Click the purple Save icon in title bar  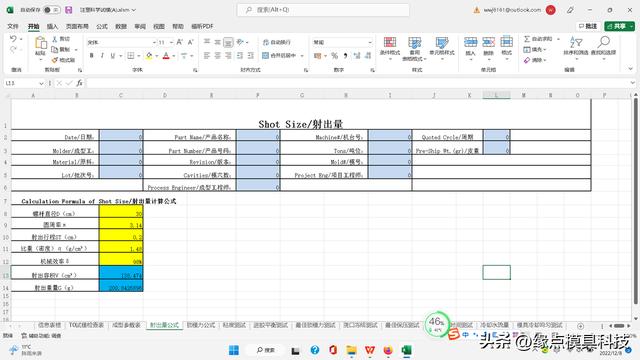(x=69, y=10)
